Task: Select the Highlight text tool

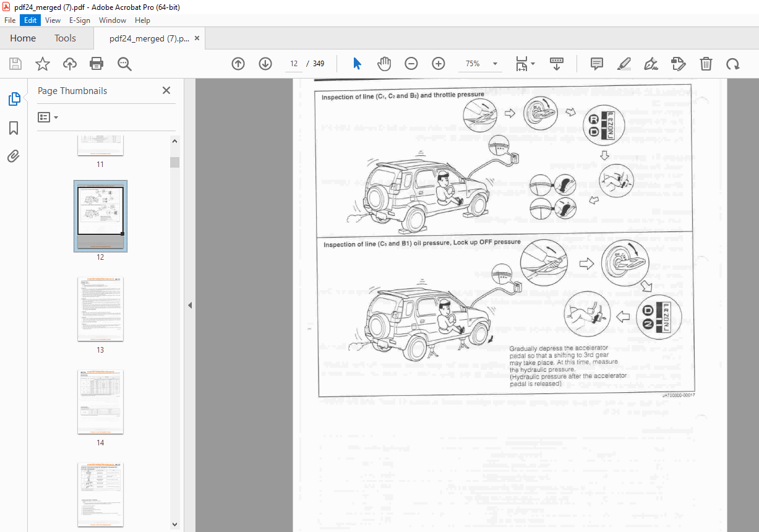Action: tap(624, 63)
